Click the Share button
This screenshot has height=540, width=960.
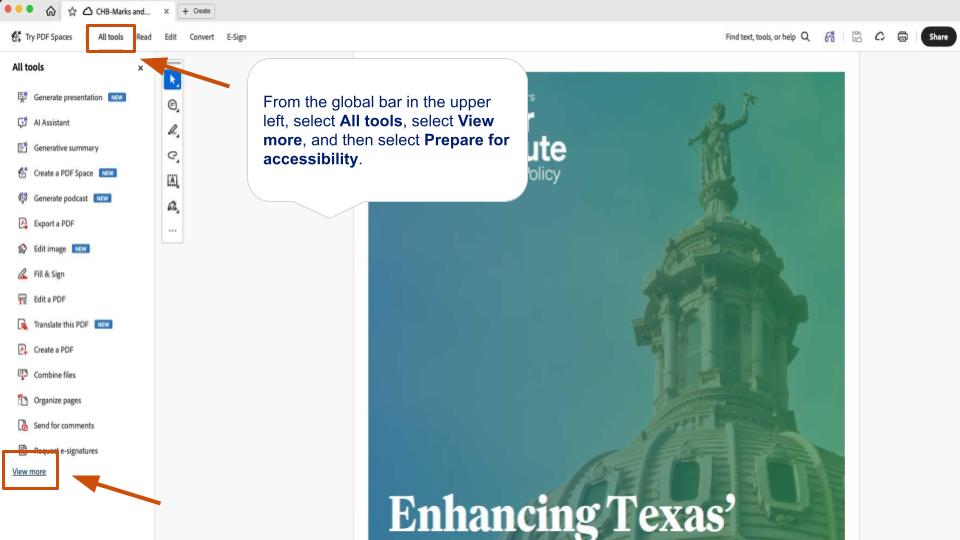pyautogui.click(x=938, y=37)
